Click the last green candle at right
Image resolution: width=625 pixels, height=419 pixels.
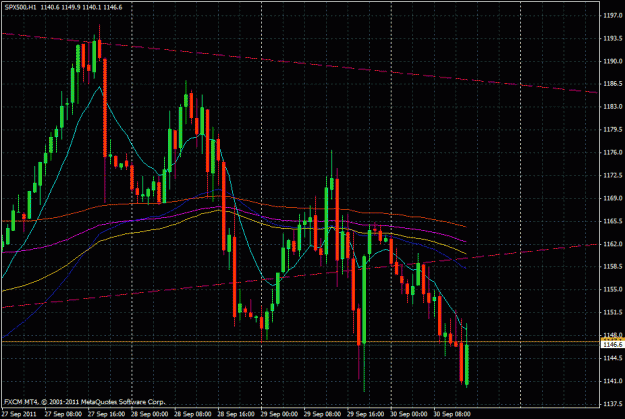pos(467,364)
